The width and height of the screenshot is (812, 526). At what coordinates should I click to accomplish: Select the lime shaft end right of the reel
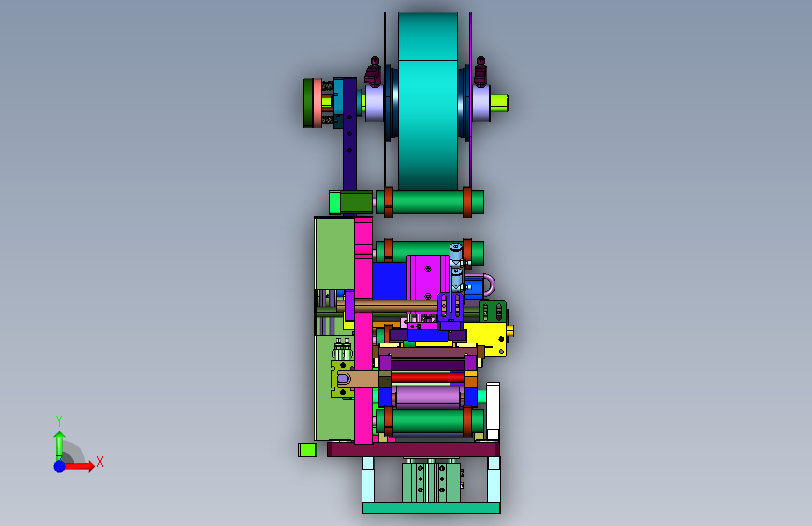(x=499, y=103)
